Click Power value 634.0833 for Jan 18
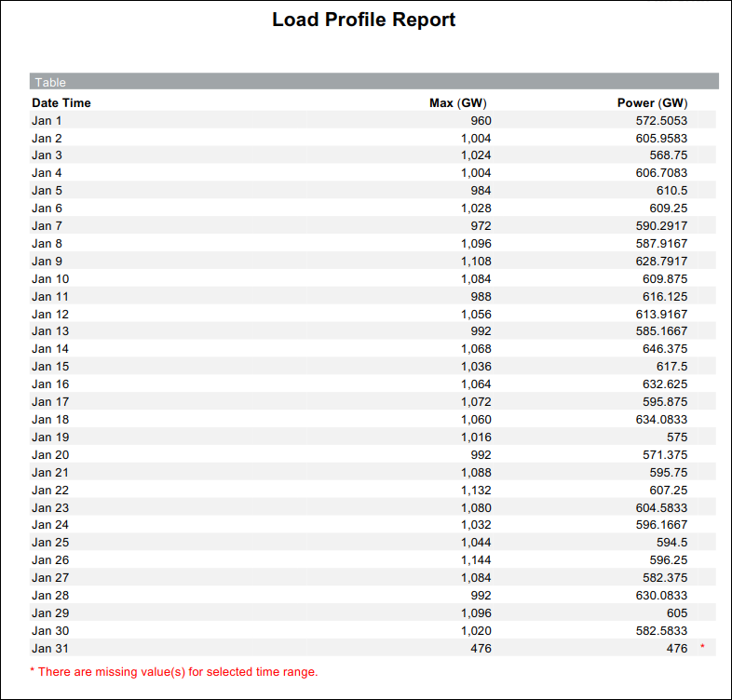 (656, 420)
